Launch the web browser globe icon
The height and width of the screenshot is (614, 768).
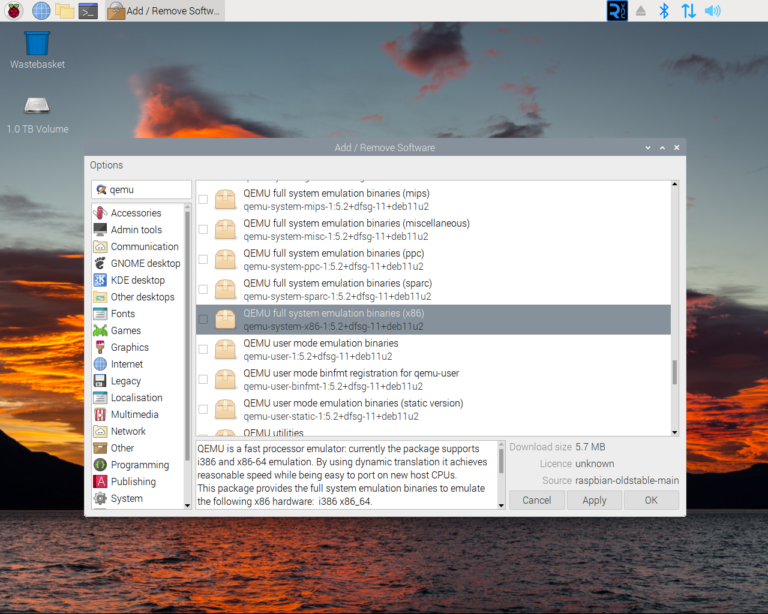pyautogui.click(x=41, y=11)
